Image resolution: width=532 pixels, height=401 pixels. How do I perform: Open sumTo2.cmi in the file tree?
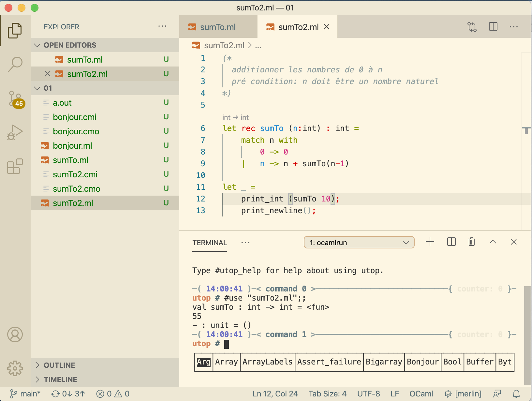point(105,174)
